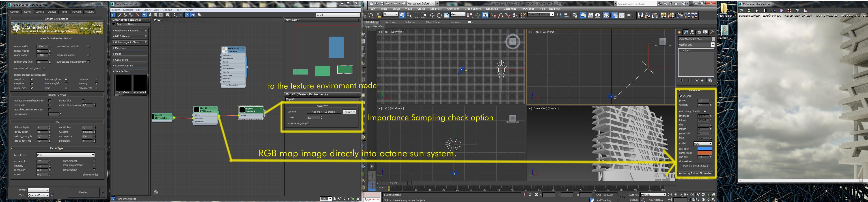Toggle the selection lock padlock icon
Image resolution: width=868 pixels, height=202 pixels.
(530, 195)
